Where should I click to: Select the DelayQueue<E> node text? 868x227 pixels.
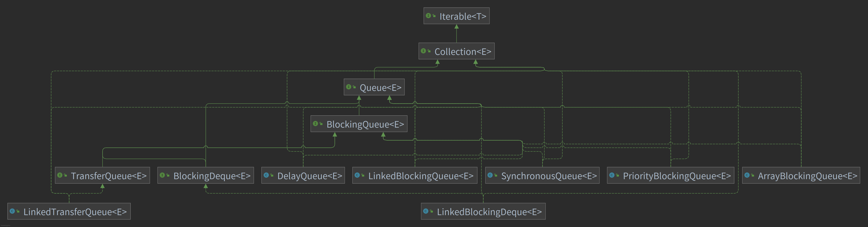(309, 176)
